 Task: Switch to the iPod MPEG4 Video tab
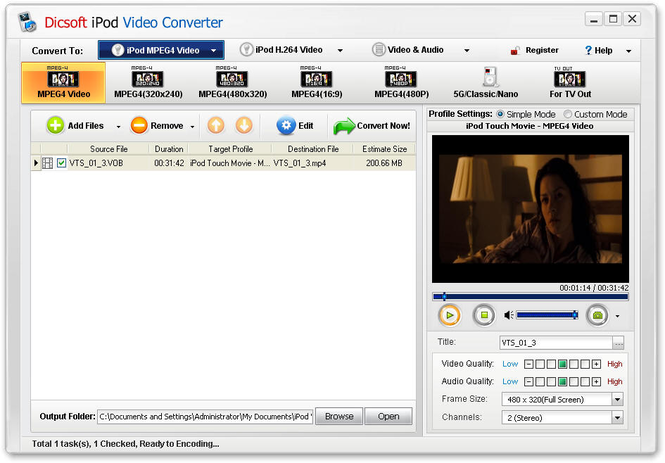161,50
